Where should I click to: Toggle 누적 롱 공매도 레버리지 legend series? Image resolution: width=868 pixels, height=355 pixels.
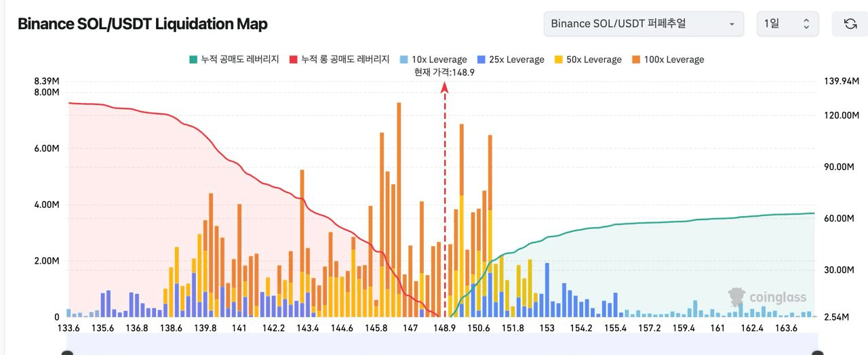339,60
